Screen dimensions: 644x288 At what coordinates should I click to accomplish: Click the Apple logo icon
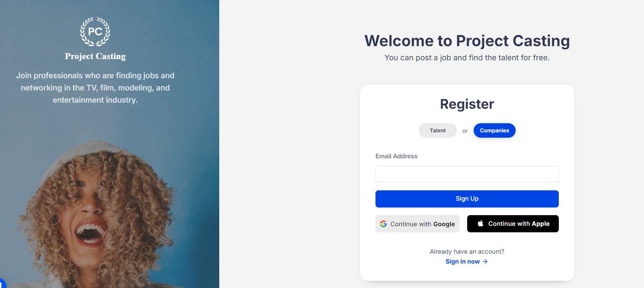pos(481,224)
